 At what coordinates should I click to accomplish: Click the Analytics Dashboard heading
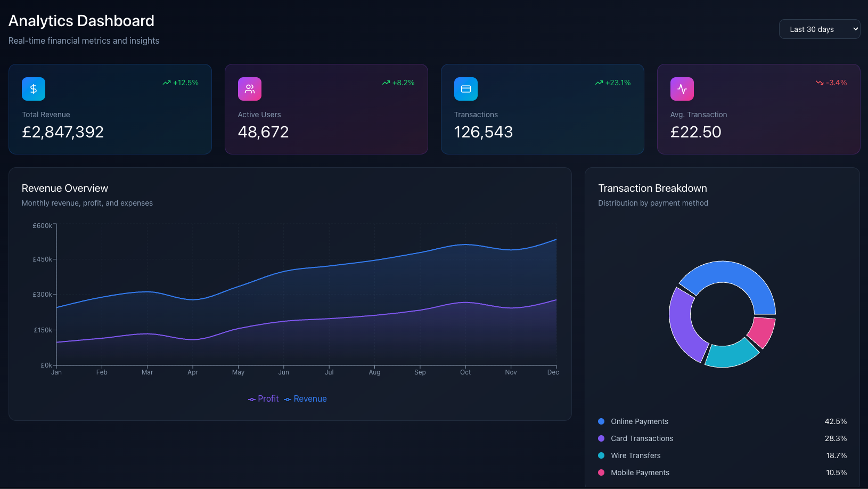(81, 21)
